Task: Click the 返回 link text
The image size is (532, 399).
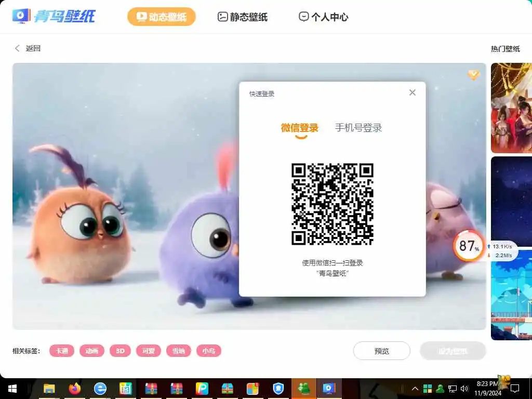Action: pos(33,48)
